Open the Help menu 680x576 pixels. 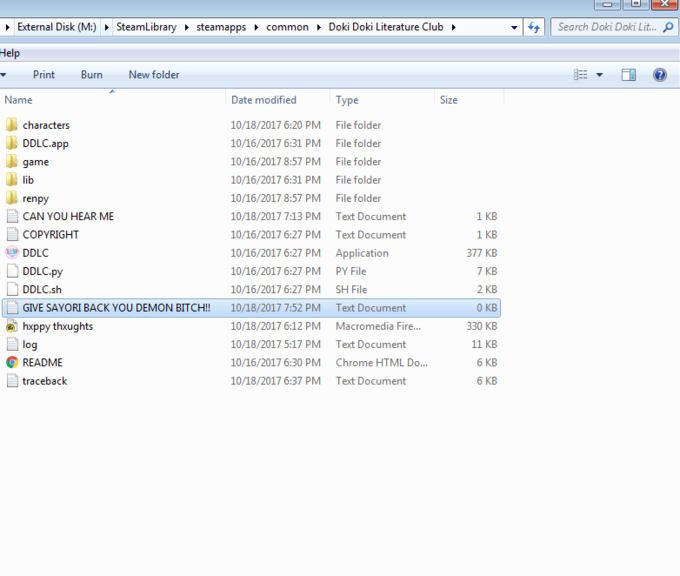click(x=10, y=53)
